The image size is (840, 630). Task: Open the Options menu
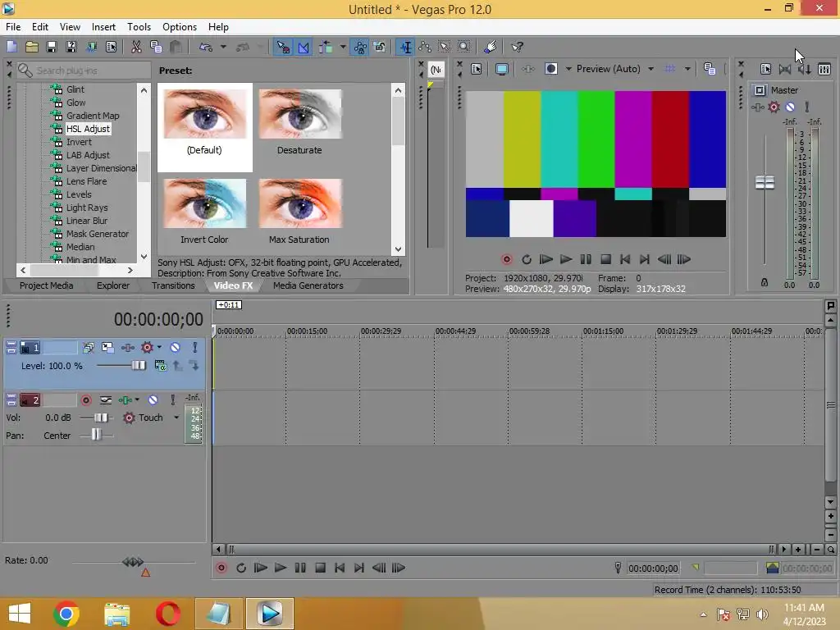click(180, 27)
